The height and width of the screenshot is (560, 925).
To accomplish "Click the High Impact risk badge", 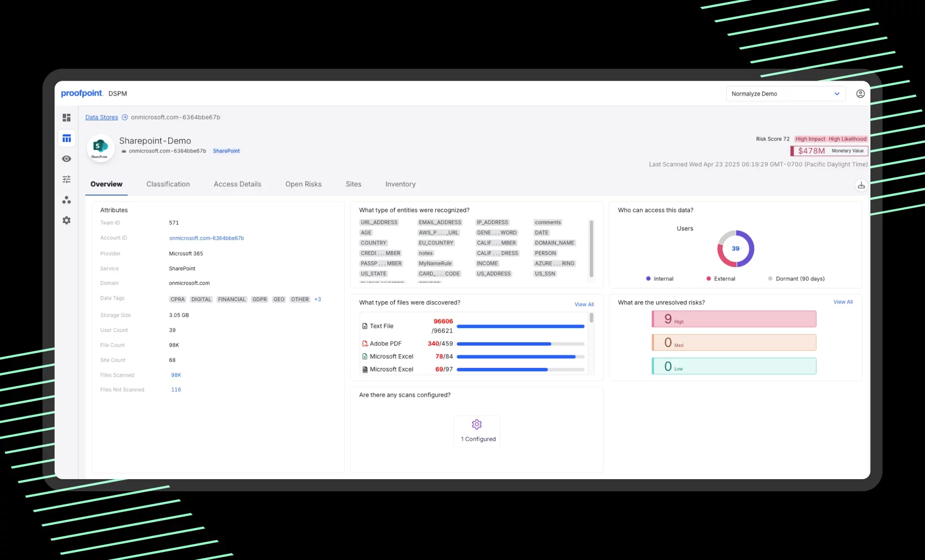I will tap(810, 139).
